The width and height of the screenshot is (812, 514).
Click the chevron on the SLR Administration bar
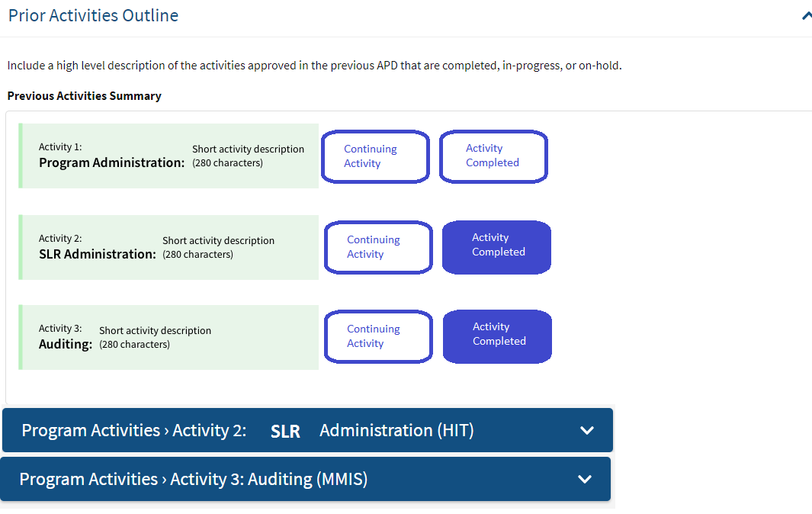click(587, 430)
